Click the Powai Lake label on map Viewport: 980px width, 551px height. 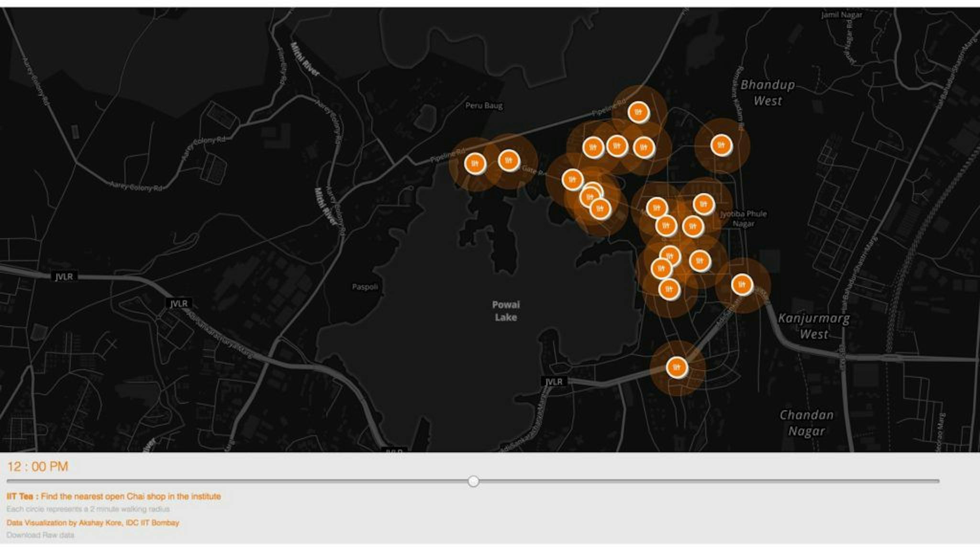coord(506,311)
